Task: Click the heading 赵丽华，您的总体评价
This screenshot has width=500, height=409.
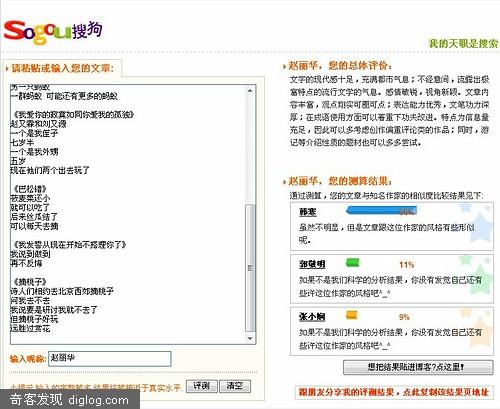Action: pyautogui.click(x=340, y=65)
